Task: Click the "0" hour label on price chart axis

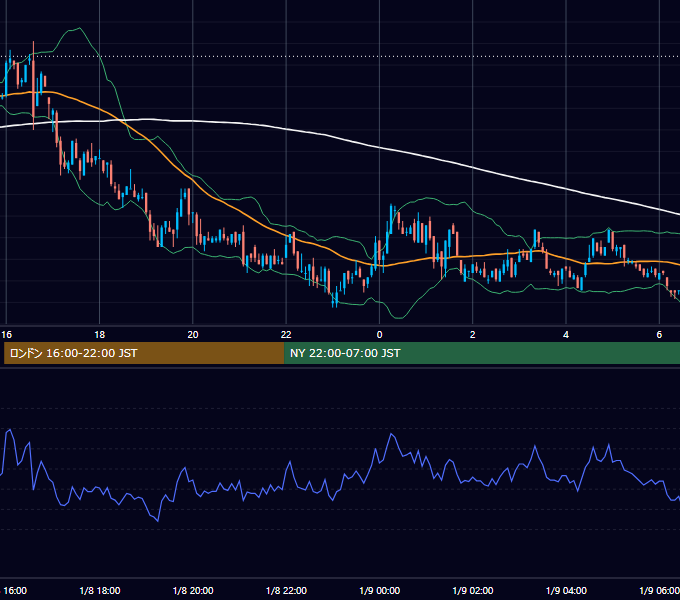Action: [x=379, y=335]
